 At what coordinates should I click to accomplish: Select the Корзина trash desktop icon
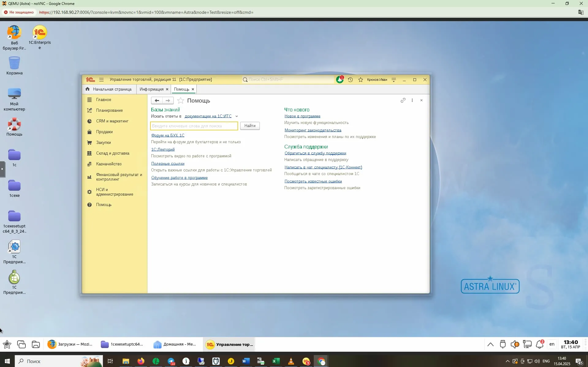coord(14,66)
